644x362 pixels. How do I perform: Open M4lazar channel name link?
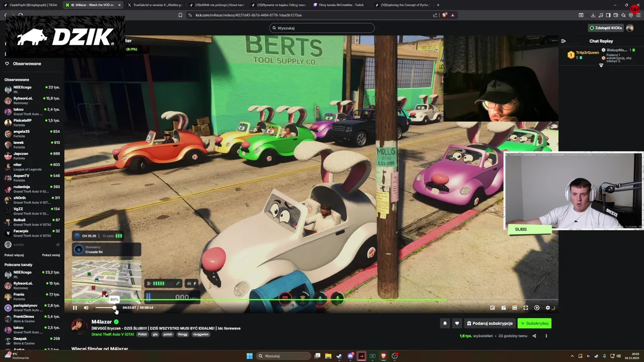tap(102, 322)
